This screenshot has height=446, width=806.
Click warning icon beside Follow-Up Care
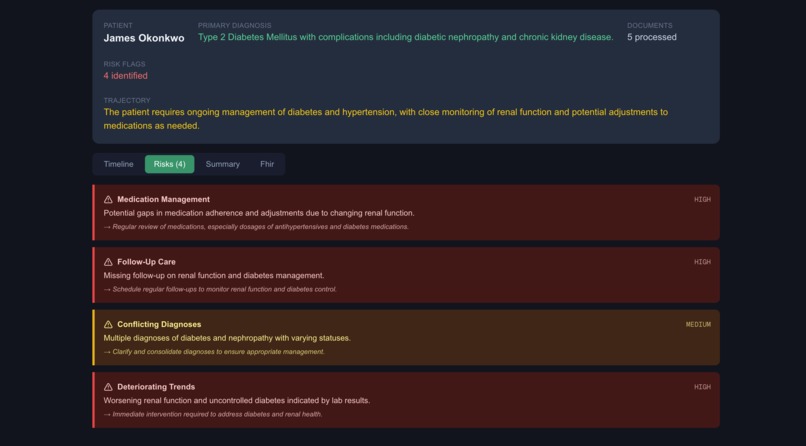pos(108,262)
